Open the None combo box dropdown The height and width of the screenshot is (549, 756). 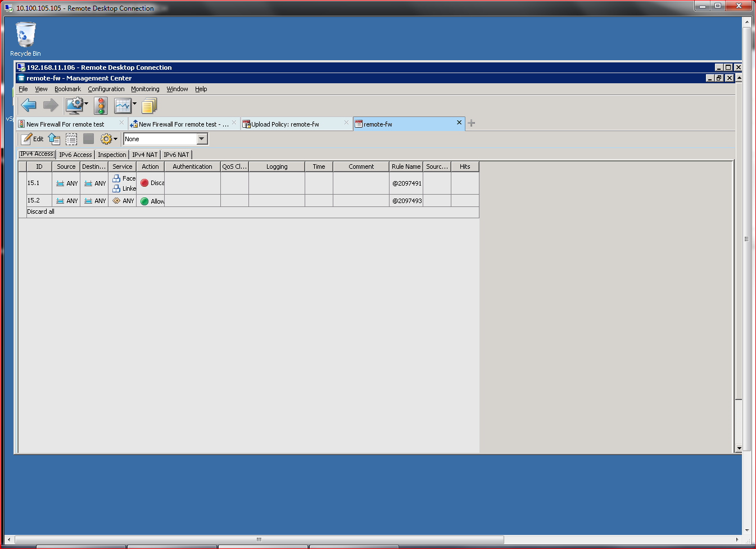pos(202,139)
